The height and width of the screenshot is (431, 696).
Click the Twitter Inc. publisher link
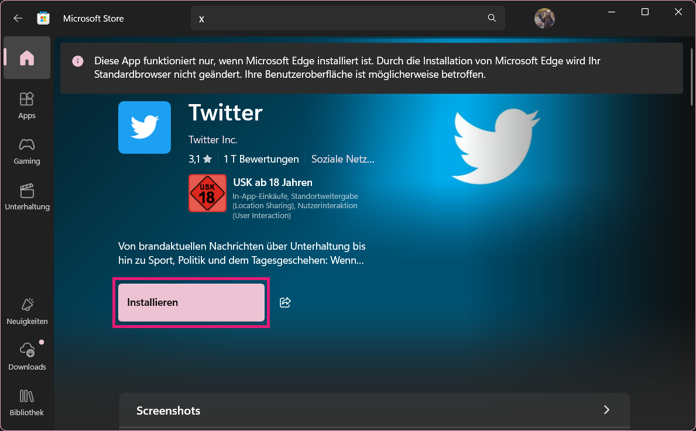click(213, 139)
